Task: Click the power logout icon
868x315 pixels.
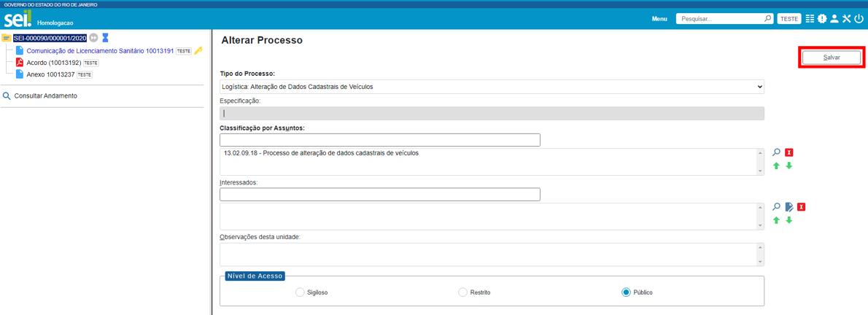Action: (859, 19)
